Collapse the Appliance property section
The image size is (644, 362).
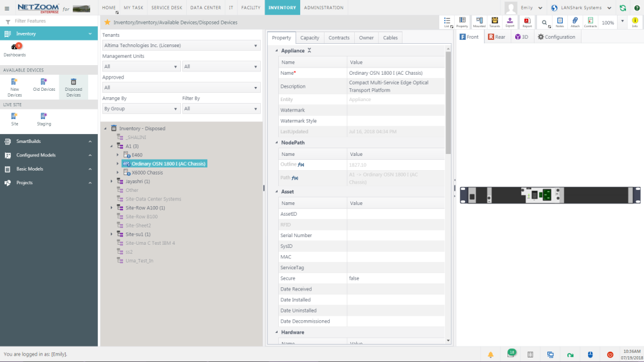(x=276, y=50)
